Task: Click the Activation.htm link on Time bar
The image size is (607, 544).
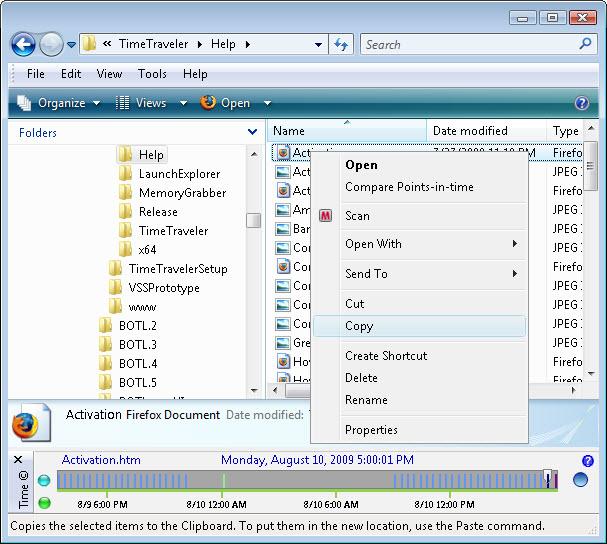Action: [x=101, y=460]
